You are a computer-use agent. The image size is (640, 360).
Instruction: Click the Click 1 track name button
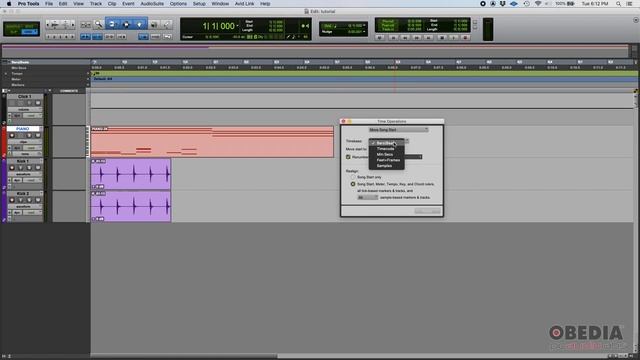(x=23, y=97)
